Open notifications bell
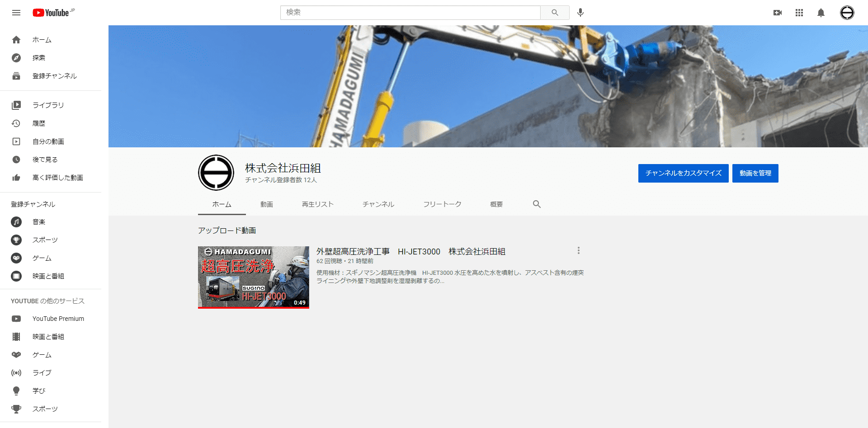The height and width of the screenshot is (428, 868). point(821,13)
